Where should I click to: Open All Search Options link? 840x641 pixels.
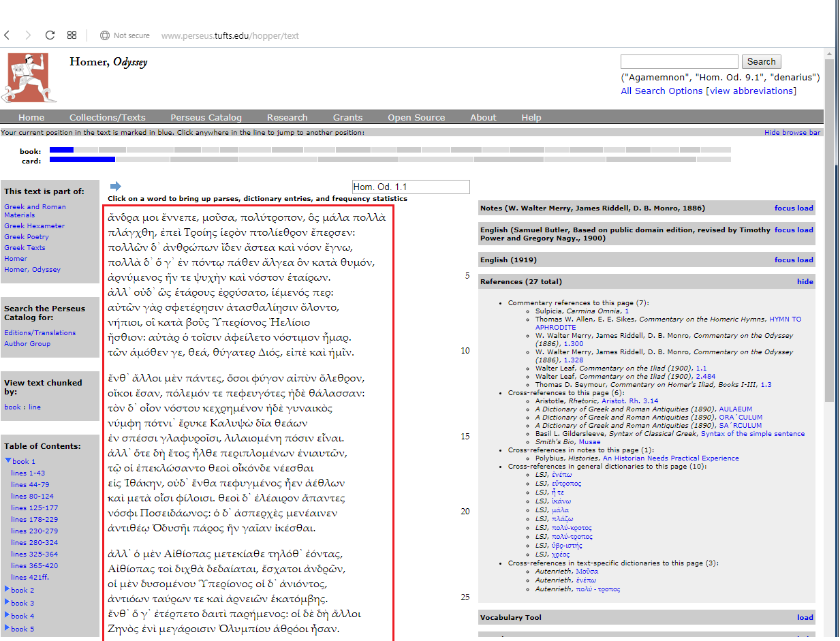point(662,91)
